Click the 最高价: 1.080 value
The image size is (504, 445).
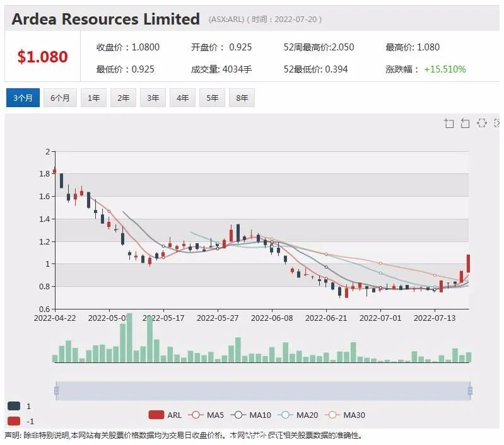coord(413,47)
